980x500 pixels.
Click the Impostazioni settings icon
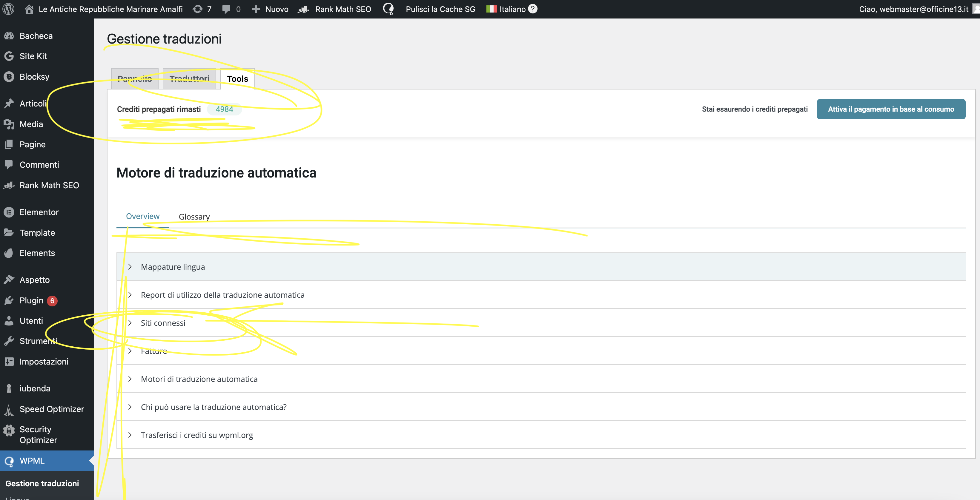9,361
